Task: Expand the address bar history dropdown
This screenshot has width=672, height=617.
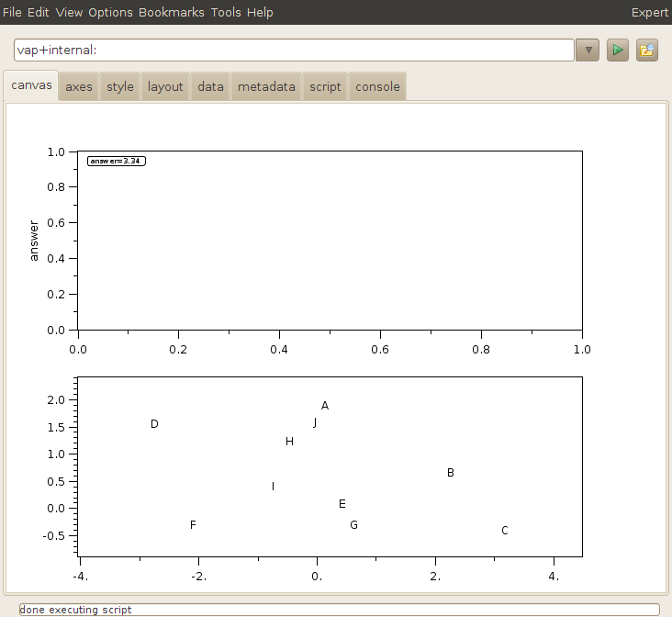Action: tap(588, 50)
